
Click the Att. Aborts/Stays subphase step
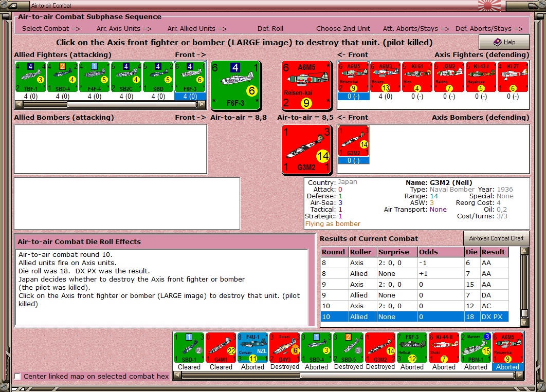(416, 29)
